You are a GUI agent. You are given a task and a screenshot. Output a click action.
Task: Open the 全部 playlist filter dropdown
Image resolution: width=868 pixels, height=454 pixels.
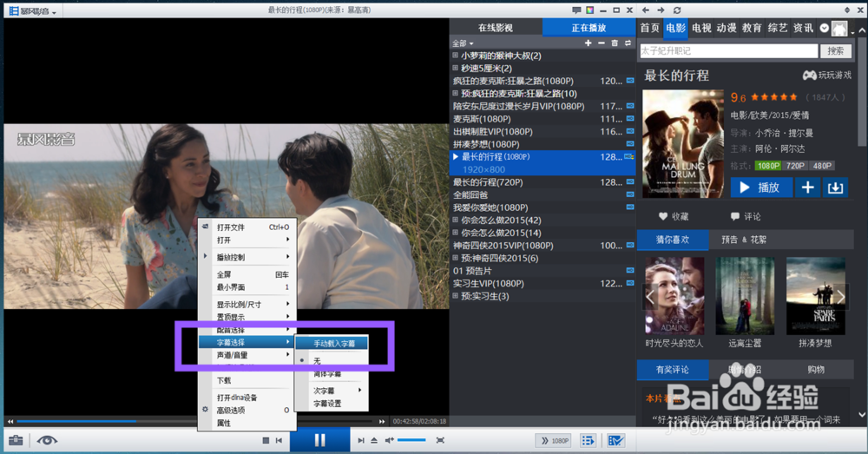pyautogui.click(x=463, y=43)
